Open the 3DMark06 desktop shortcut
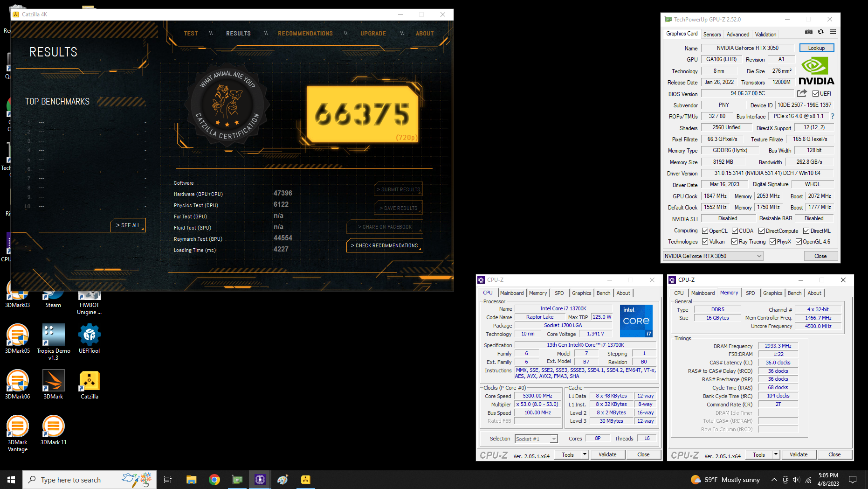The height and width of the screenshot is (489, 868). point(17,384)
